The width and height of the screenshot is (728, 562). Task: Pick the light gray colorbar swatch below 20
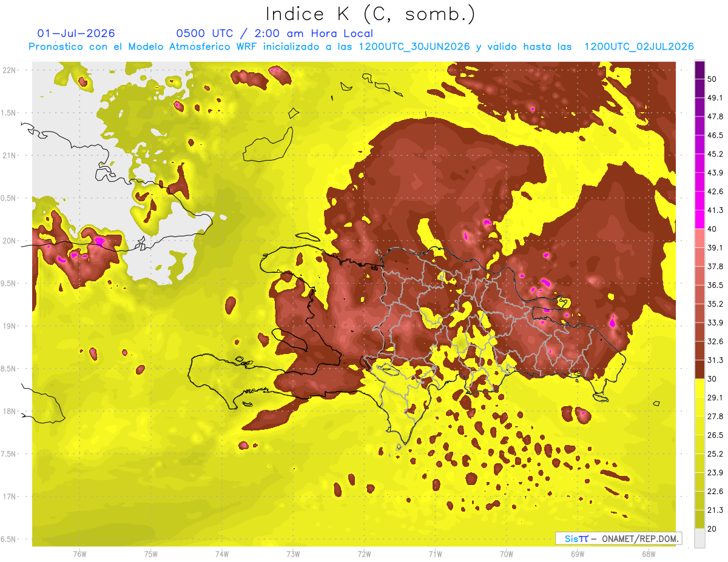699,538
